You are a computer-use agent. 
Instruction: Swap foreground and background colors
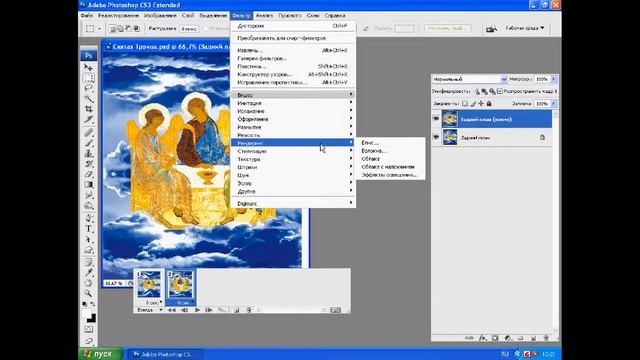[93, 304]
